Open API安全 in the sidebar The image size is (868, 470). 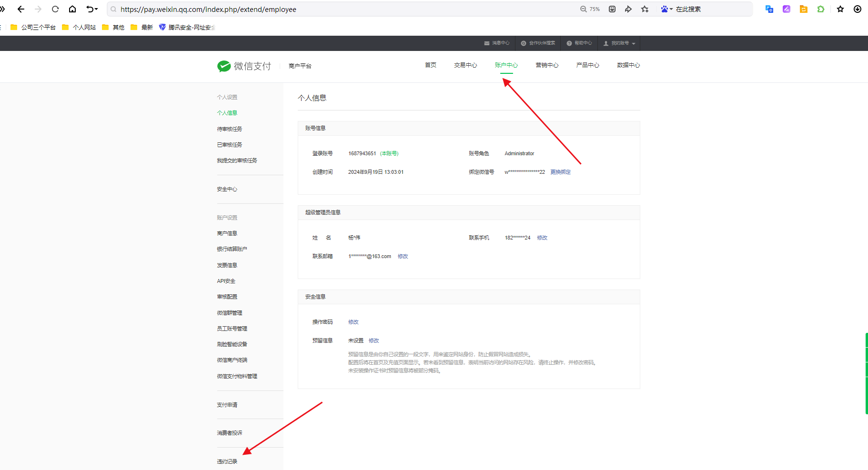point(226,281)
